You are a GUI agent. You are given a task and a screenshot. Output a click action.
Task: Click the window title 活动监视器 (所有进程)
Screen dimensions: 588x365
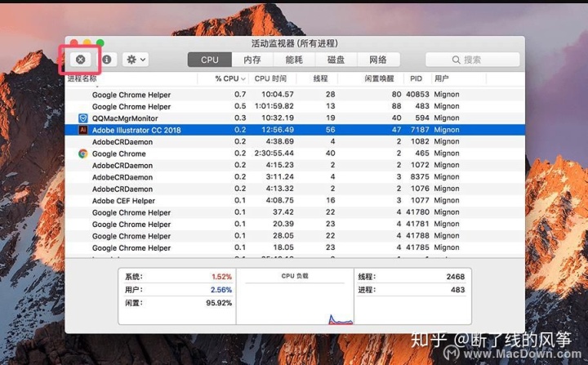tap(295, 43)
